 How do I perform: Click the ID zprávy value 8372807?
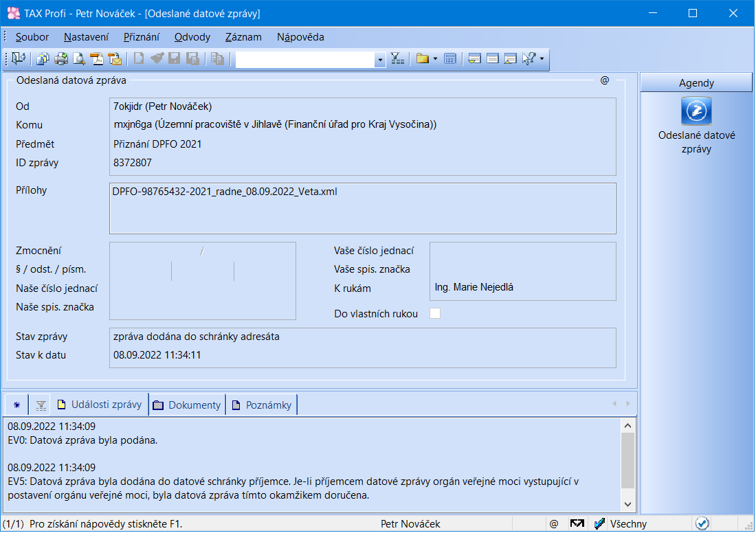[x=133, y=163]
